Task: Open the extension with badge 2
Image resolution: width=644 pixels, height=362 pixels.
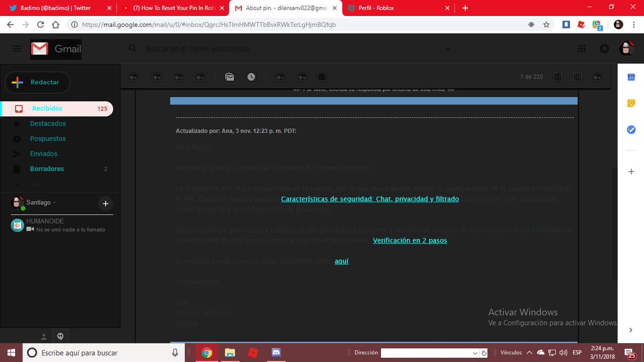Action: [597, 25]
